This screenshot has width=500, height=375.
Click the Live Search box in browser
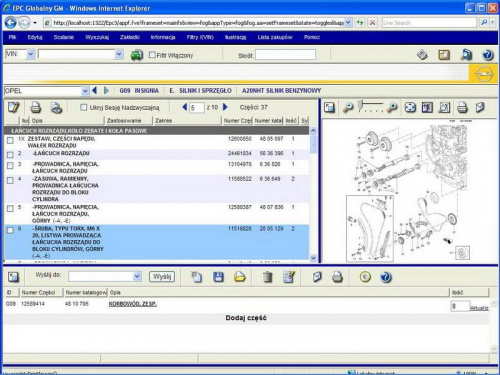[x=429, y=23]
